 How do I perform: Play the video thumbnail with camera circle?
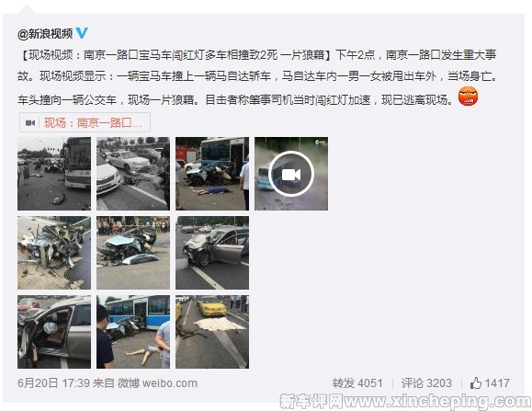point(291,174)
